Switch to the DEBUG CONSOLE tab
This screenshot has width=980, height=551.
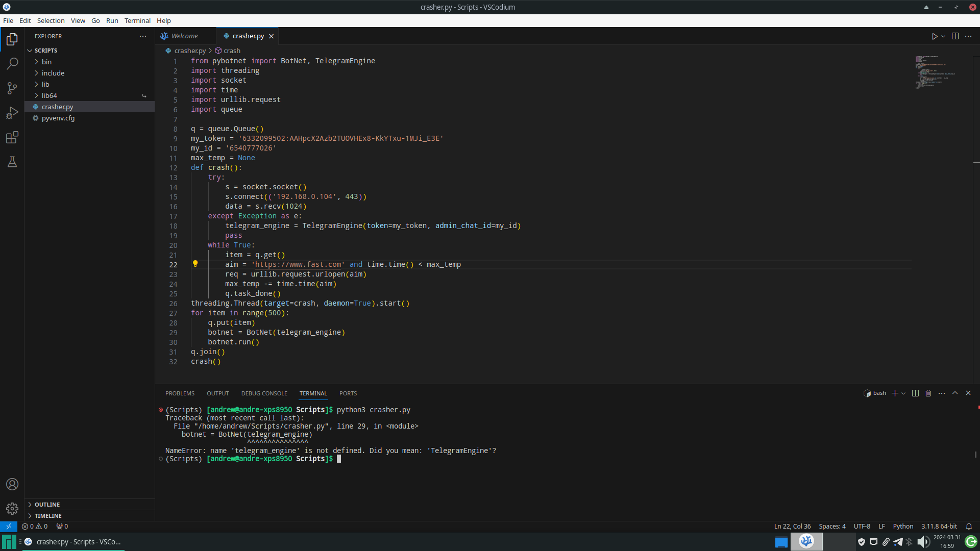tap(264, 393)
